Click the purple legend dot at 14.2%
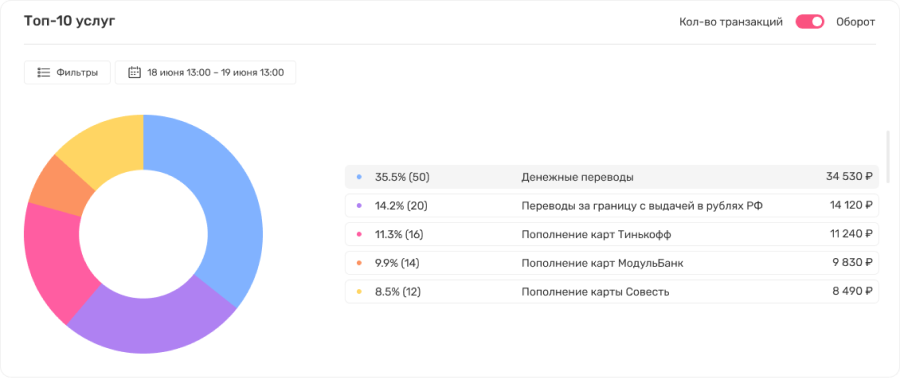 tap(359, 206)
